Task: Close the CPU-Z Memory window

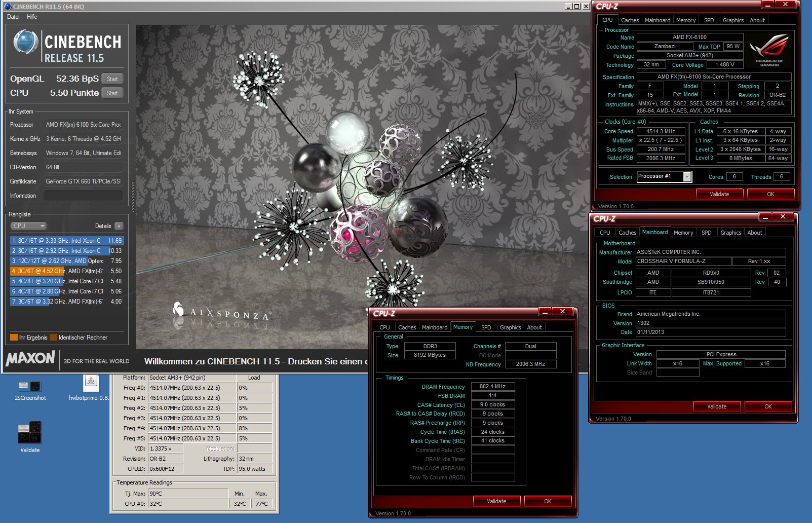Action: click(563, 311)
